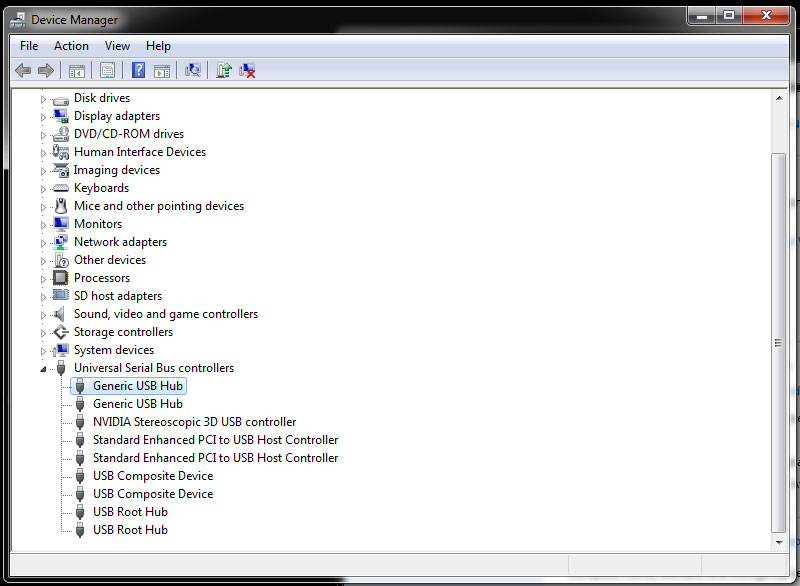
Task: Click the scrollbar up arrow
Action: [779, 98]
